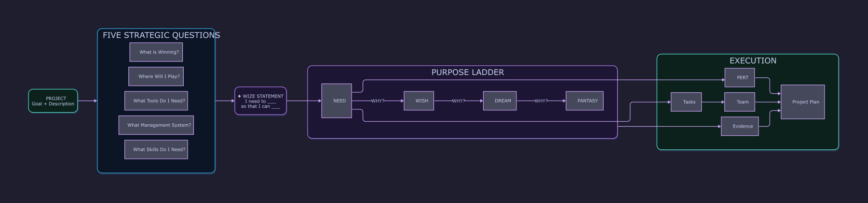Select the WIZE STATEMENT node
This screenshot has height=203, width=868.
(x=261, y=101)
